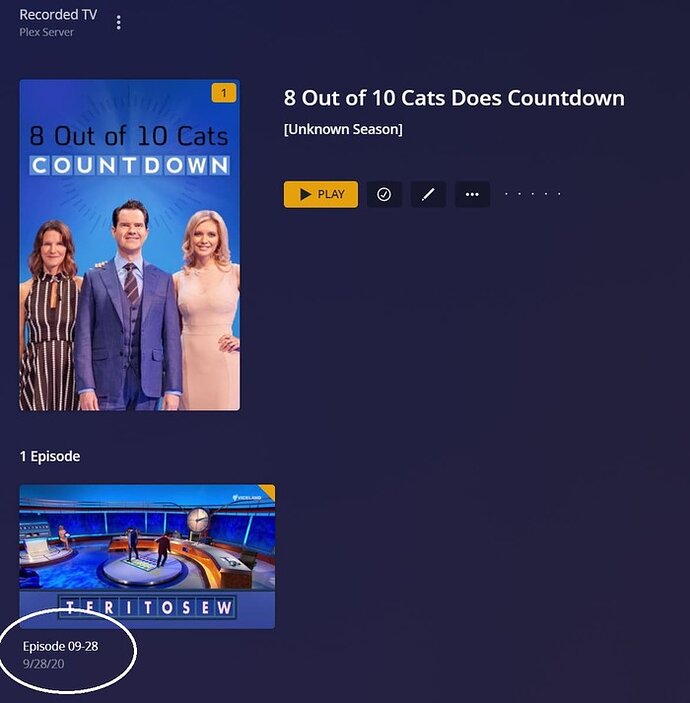The height and width of the screenshot is (703, 690).
Task: Mark the season as played
Action: (x=384, y=194)
